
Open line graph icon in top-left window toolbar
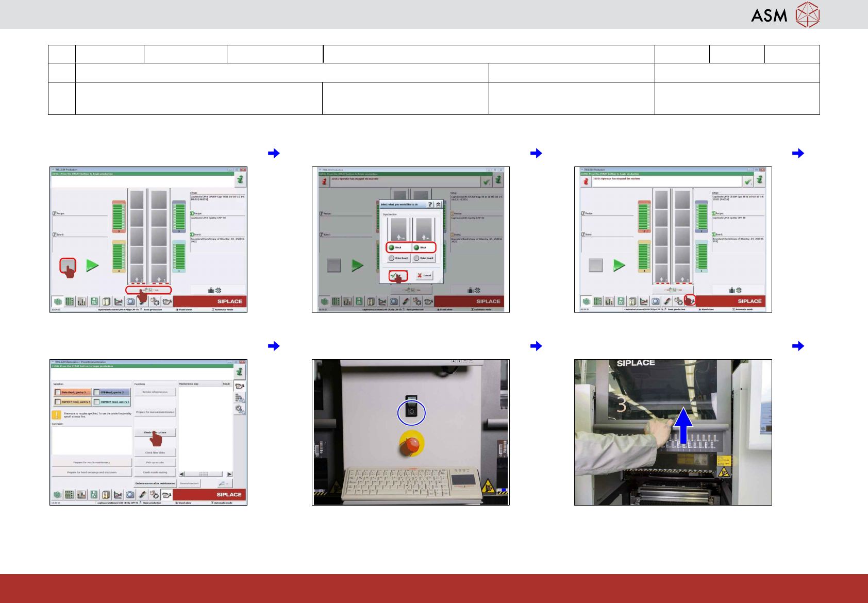click(x=118, y=301)
